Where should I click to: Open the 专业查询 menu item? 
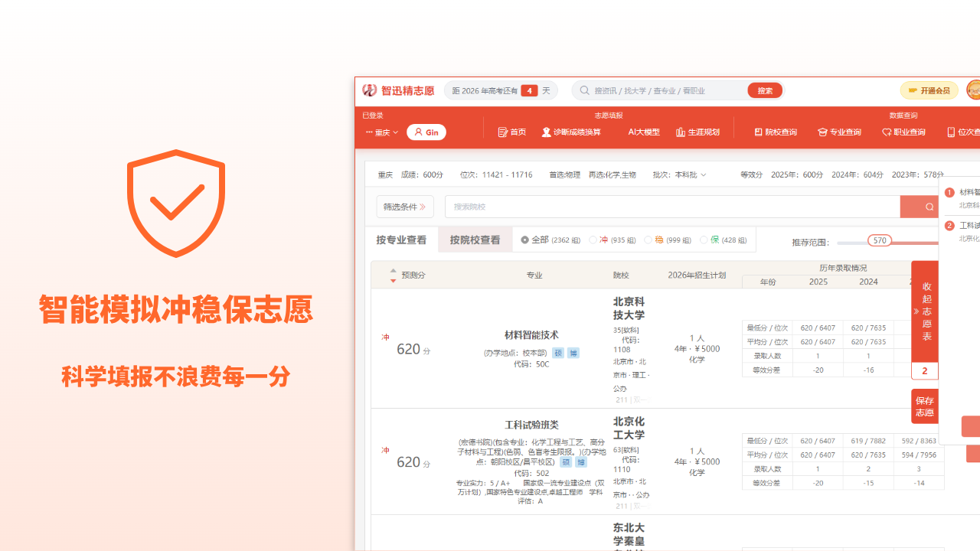[839, 132]
